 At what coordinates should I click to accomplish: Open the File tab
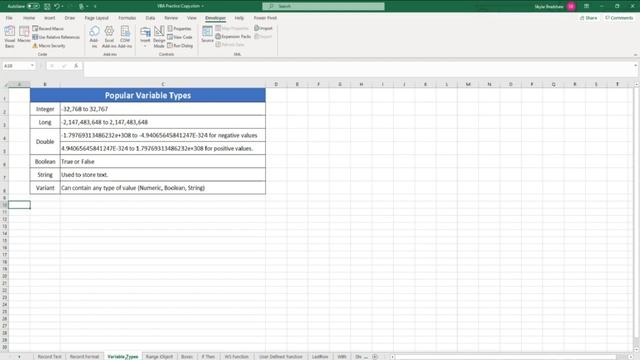click(9, 18)
